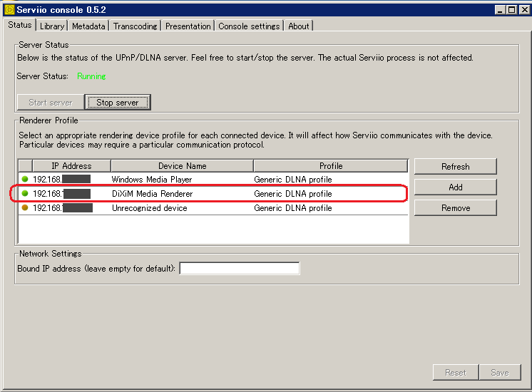Screen dimensions: 532x392
Task: Remove the selected renderer device
Action: 455,208
